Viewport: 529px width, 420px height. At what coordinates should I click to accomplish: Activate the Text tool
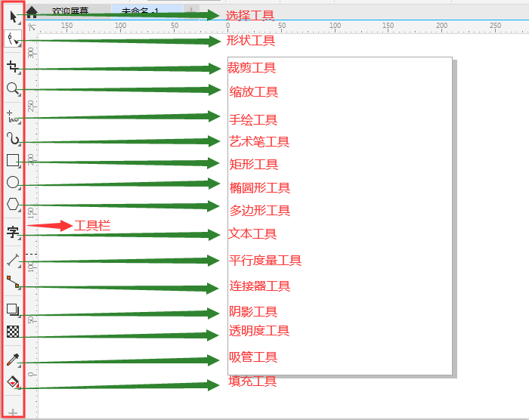[13, 232]
